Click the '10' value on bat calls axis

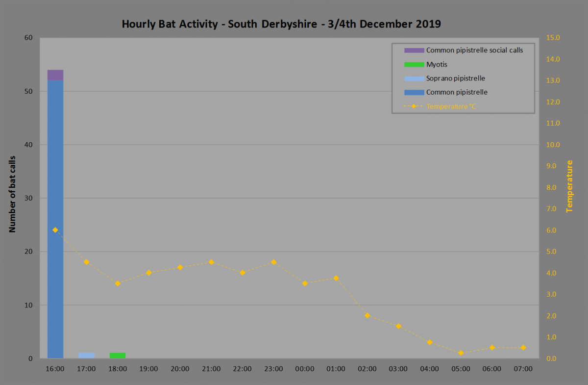coord(28,305)
